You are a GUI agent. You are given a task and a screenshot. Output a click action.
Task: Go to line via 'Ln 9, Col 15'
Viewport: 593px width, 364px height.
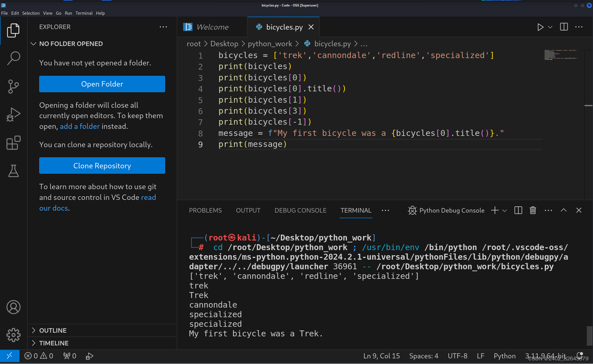point(381,356)
